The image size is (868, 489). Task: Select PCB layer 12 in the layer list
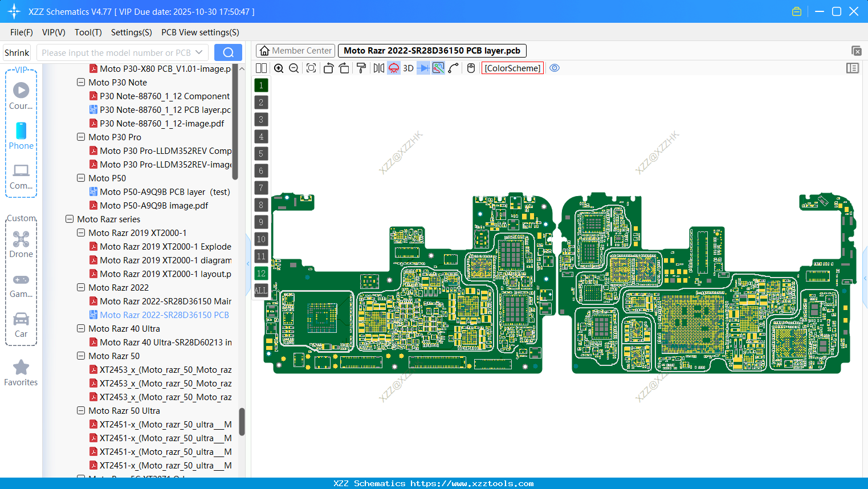coord(261,274)
